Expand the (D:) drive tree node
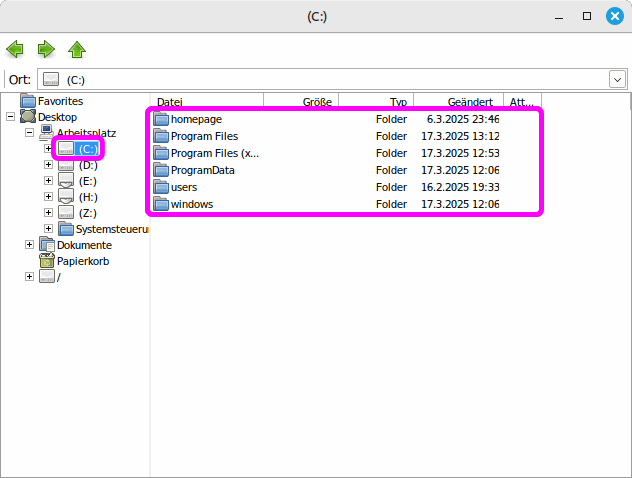The width and height of the screenshot is (632, 478). 48,165
